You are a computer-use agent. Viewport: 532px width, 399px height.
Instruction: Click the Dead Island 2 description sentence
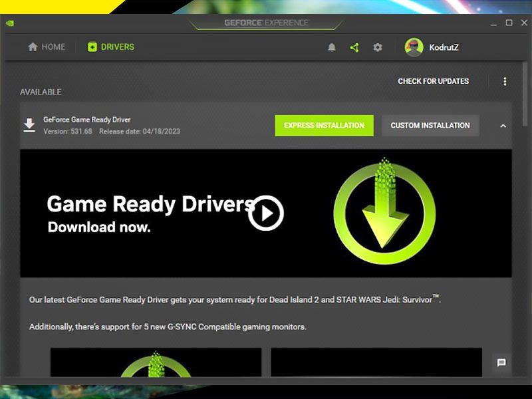pos(235,299)
